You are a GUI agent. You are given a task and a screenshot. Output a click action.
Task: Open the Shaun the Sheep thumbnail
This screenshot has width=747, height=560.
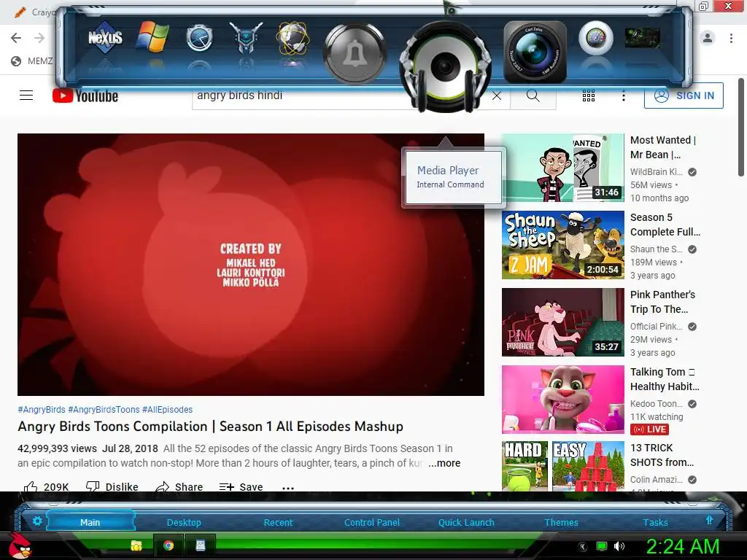click(562, 245)
